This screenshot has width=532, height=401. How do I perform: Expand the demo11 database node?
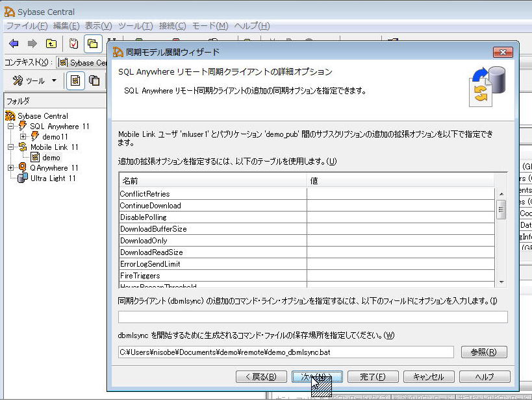pyautogui.click(x=23, y=137)
